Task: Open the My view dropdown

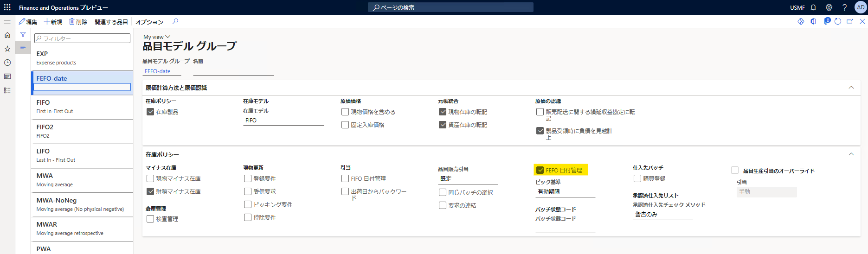Action: pos(157,37)
